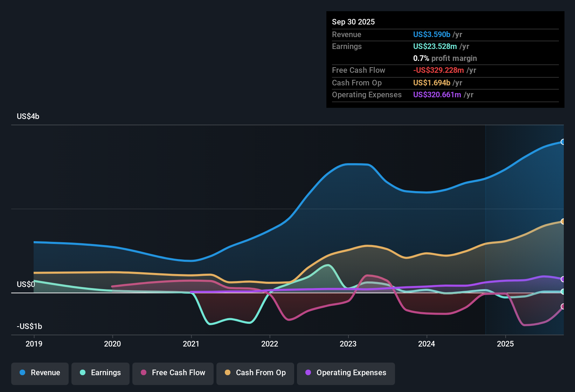
Task: Select the Cash From Op endpoint marker
Action: pos(563,221)
